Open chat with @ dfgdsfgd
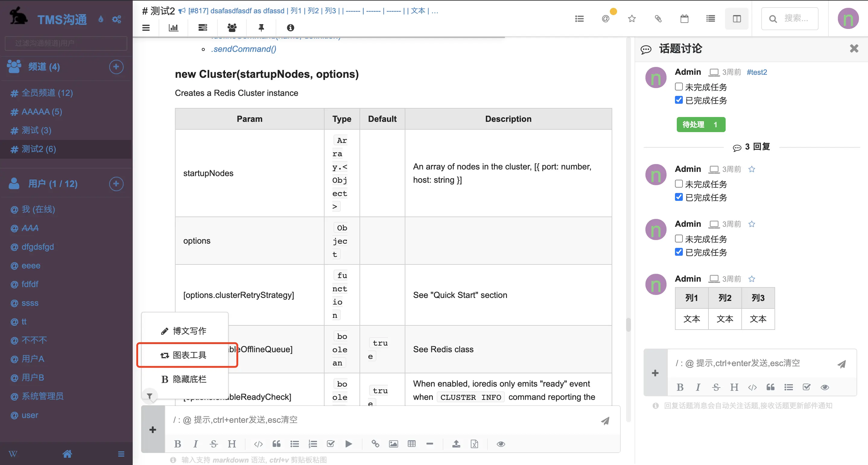This screenshot has height=465, width=868. tap(37, 247)
